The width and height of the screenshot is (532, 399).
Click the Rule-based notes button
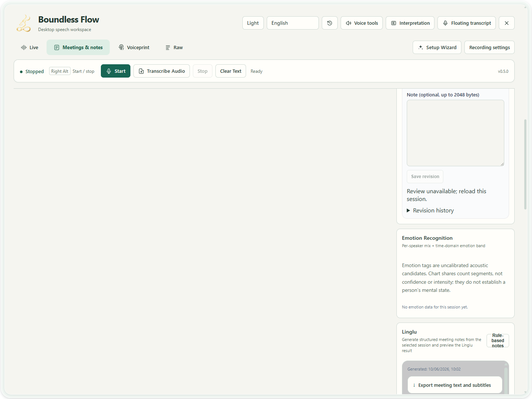click(x=498, y=341)
